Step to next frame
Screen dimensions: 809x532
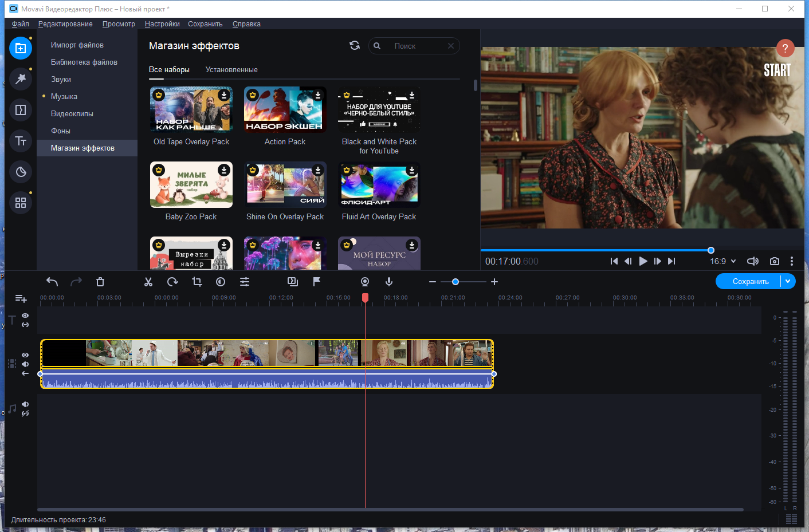click(657, 261)
